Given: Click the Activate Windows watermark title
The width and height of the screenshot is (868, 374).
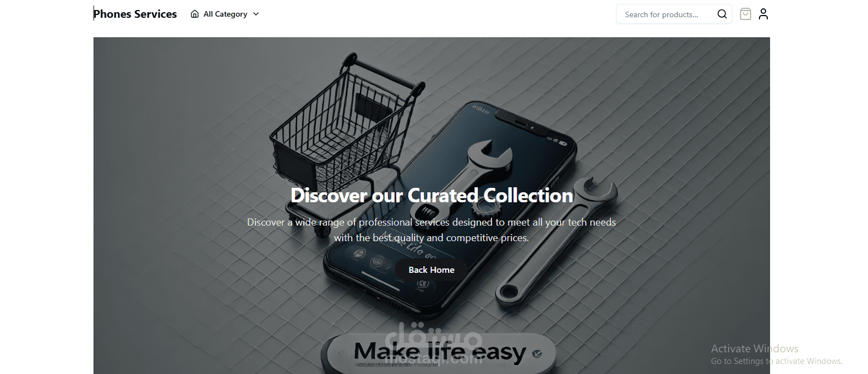Looking at the screenshot, I should pos(754,348).
